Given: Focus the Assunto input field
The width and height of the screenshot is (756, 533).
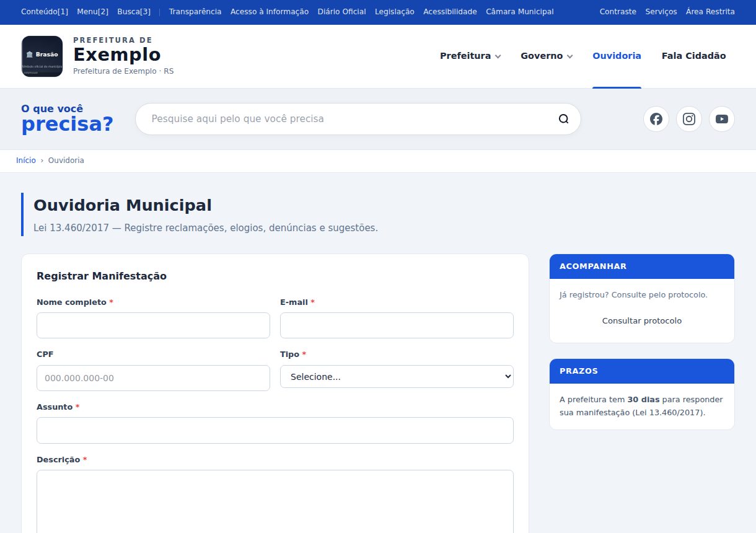Looking at the screenshot, I should 275,430.
